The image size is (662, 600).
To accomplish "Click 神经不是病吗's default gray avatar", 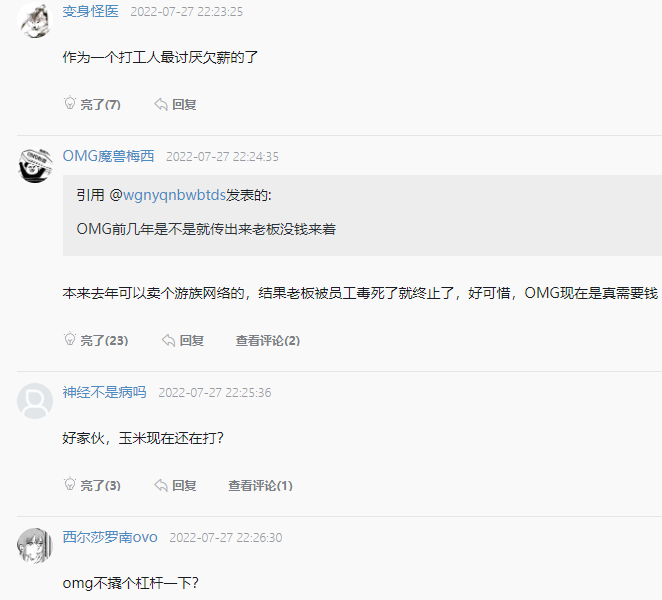I will click(35, 400).
